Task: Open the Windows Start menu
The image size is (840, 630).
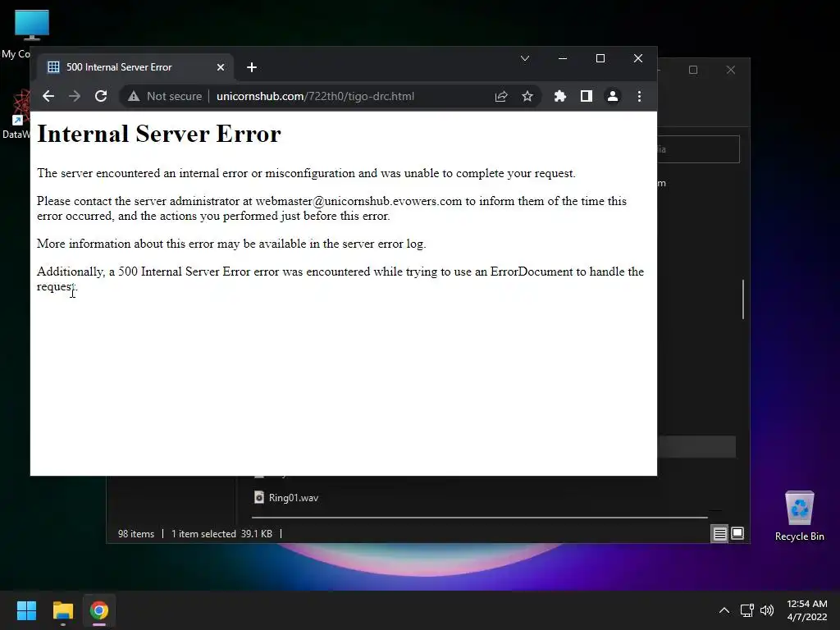Action: [26, 610]
